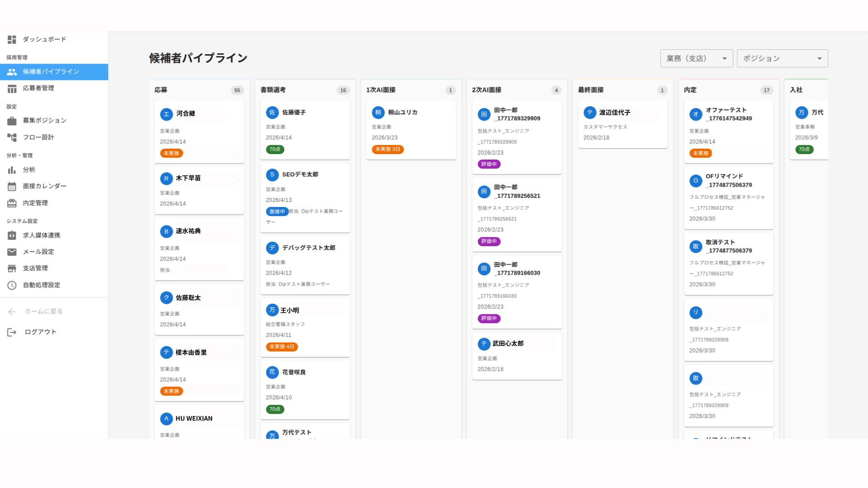Click the 自動処理設定 clock icon
Screen dimensions: 868x488
[x=12, y=285]
